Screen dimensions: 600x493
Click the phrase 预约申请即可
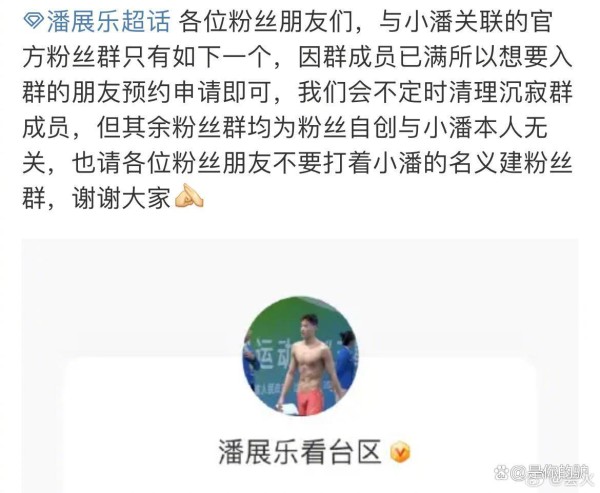coord(196,92)
